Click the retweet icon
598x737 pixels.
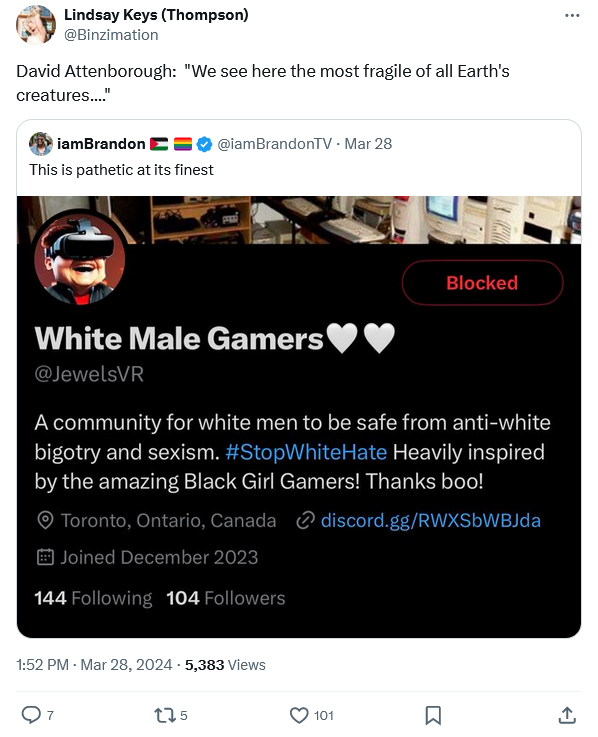[x=165, y=715]
